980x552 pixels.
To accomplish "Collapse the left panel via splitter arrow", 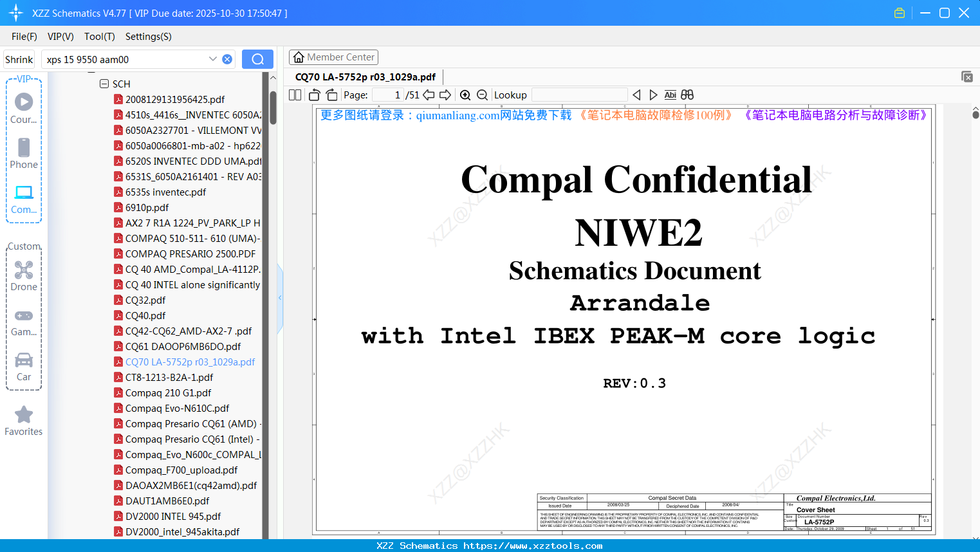I will point(280,298).
